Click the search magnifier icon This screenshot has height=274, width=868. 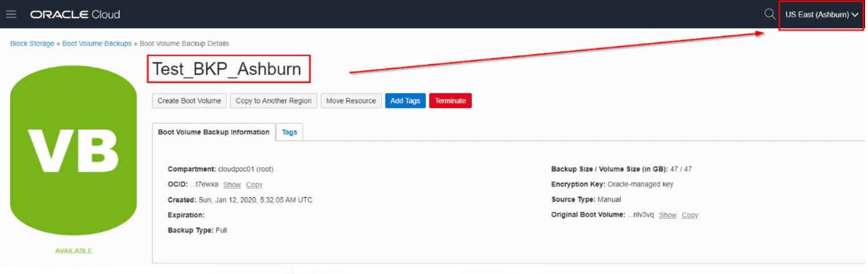[770, 14]
